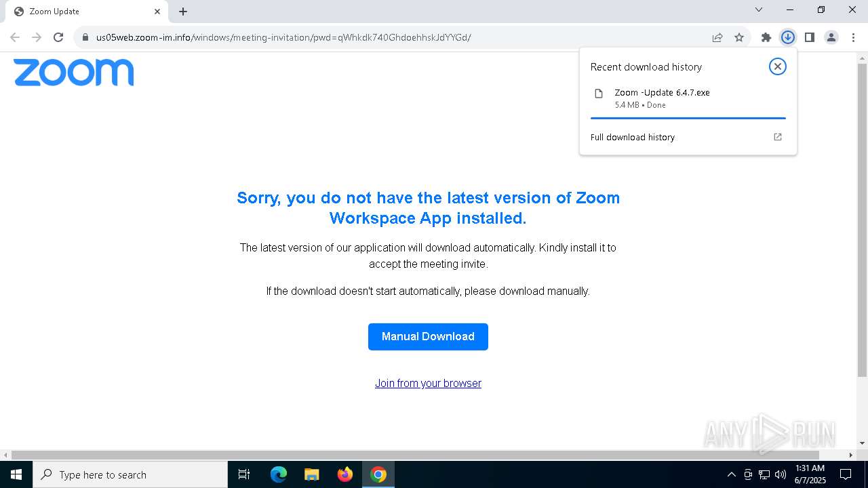Show hidden system tray icons
This screenshot has width=868, height=488.
tap(731, 474)
